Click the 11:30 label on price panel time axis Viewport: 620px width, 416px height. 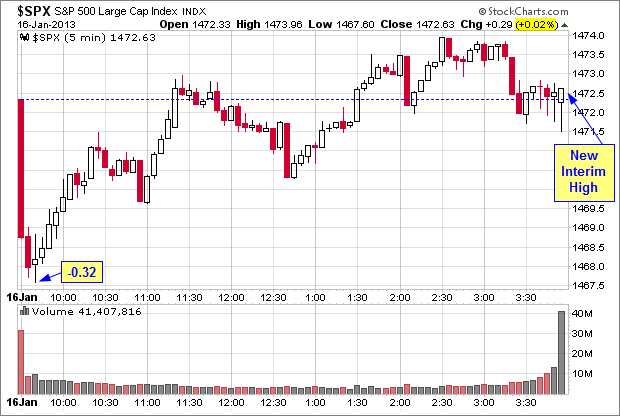point(189,297)
